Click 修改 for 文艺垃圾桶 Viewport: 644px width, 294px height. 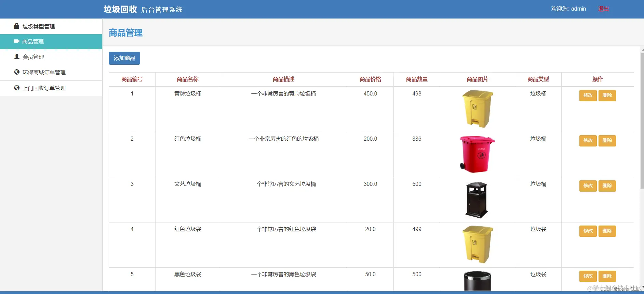(x=588, y=186)
